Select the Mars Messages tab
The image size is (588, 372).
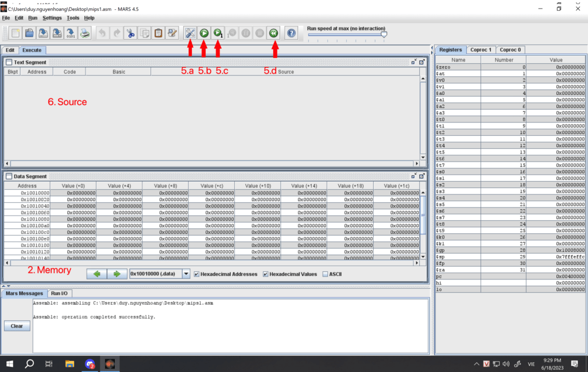point(24,293)
